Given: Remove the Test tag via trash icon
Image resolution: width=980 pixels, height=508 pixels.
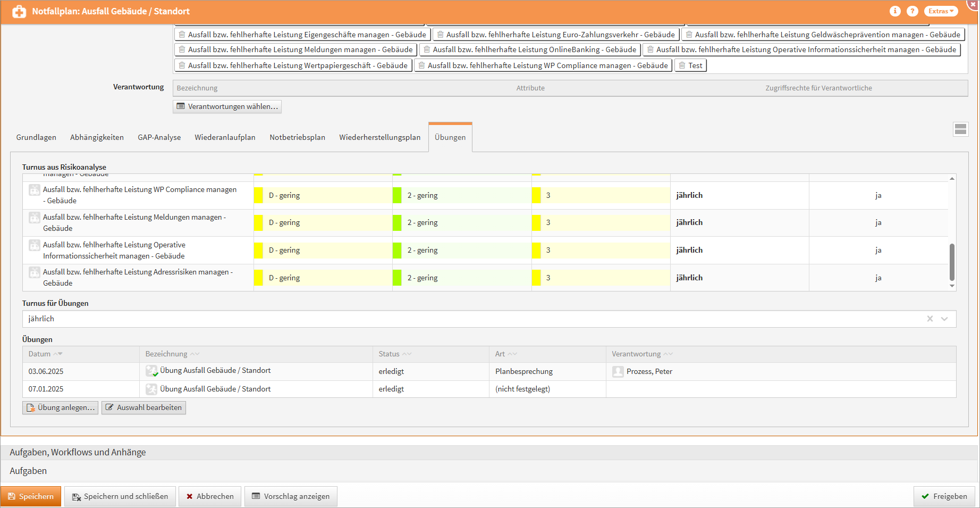Looking at the screenshot, I should [x=682, y=65].
